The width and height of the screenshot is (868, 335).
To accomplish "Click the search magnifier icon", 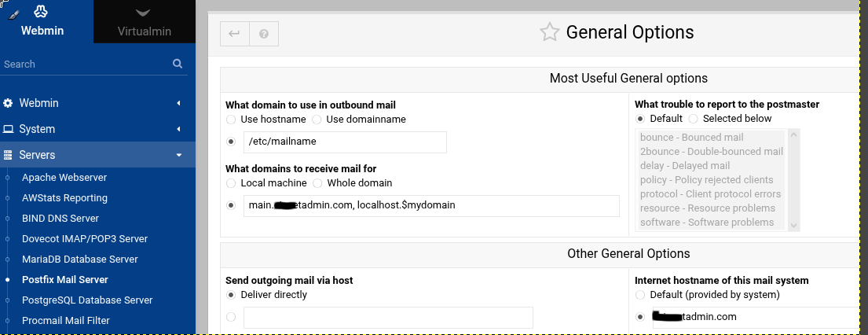I will (x=178, y=64).
